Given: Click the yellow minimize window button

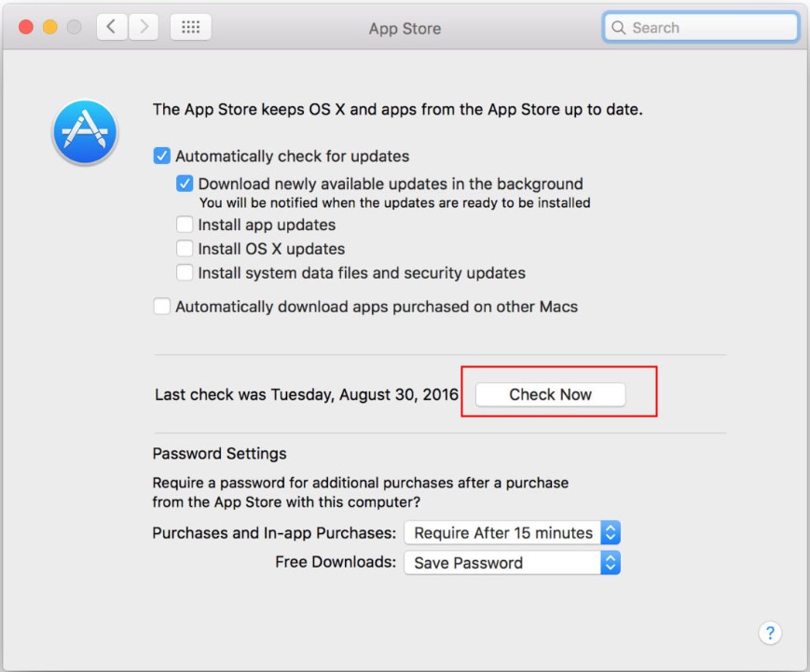Looking at the screenshot, I should tap(50, 27).
